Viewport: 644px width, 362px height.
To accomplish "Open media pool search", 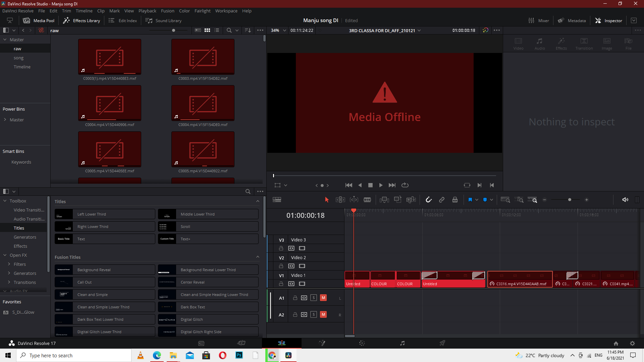I will coord(229,30).
